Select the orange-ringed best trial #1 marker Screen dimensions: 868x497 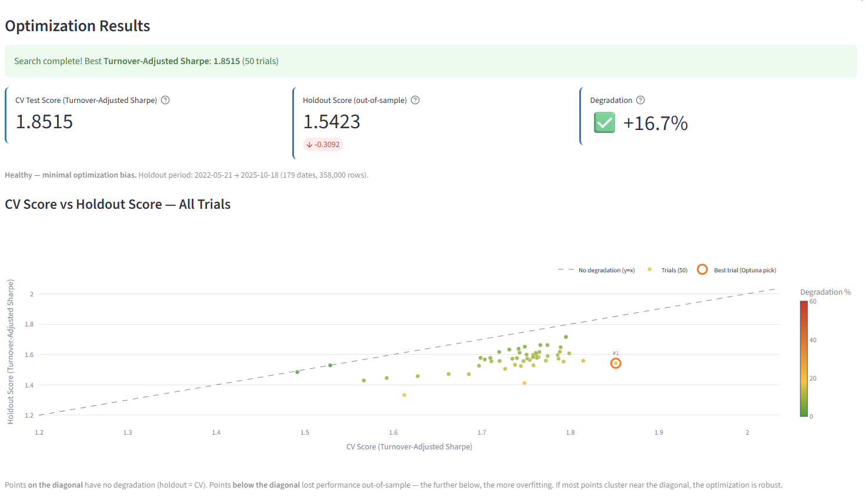click(616, 363)
